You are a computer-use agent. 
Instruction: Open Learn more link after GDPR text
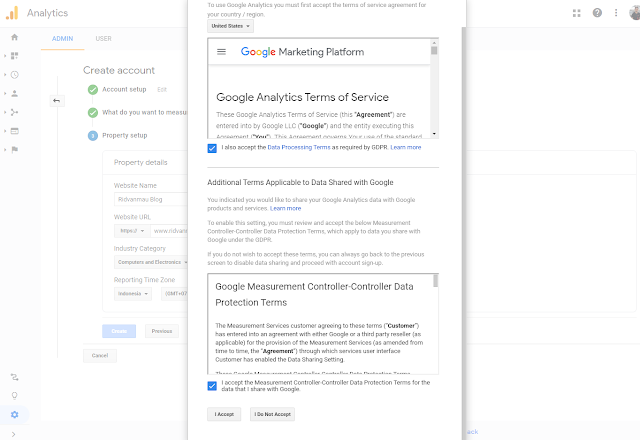(x=406, y=147)
